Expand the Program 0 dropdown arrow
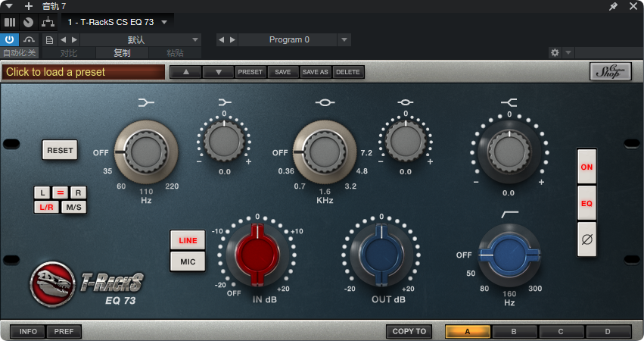 [x=344, y=40]
